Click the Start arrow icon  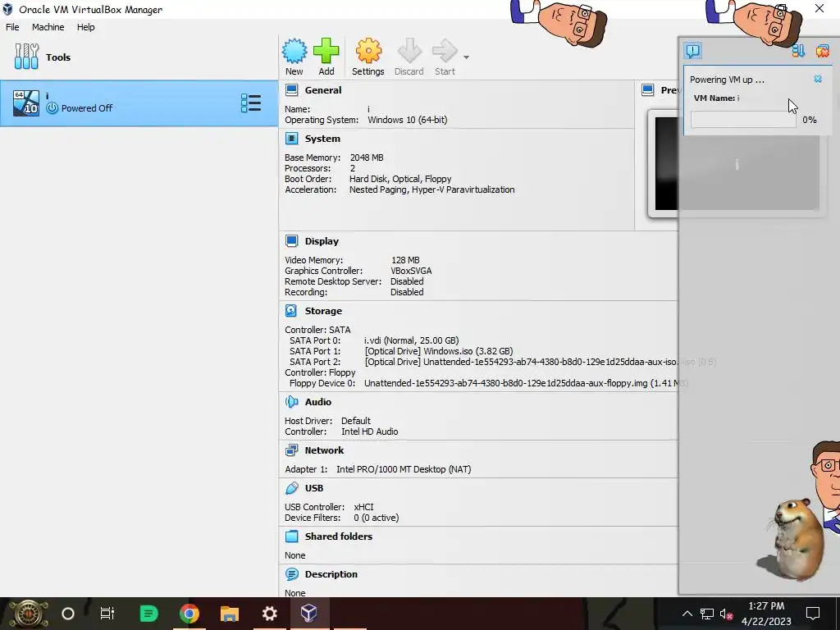(445, 52)
